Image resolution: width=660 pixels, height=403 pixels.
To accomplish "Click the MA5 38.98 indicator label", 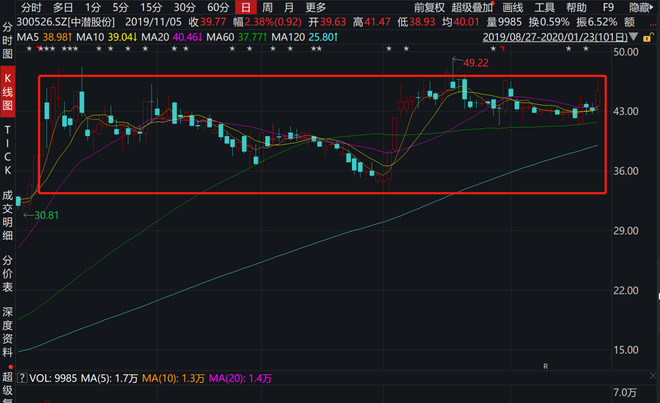I will pos(45,37).
